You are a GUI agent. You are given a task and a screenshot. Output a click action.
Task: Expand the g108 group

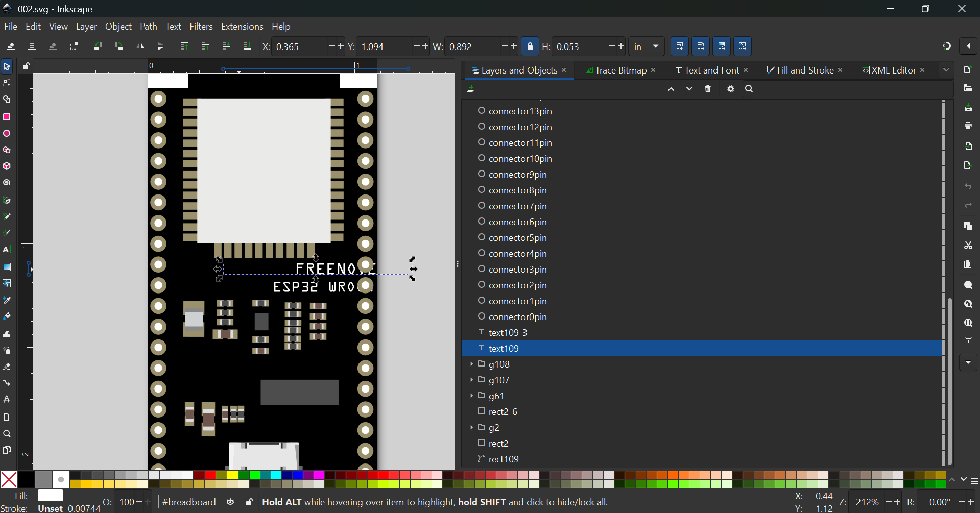coord(471,364)
